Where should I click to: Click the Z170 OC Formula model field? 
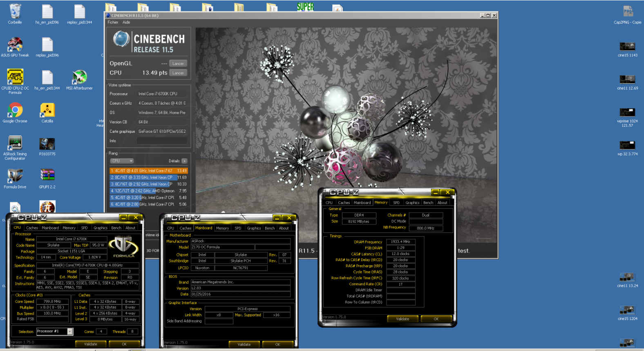coord(223,247)
